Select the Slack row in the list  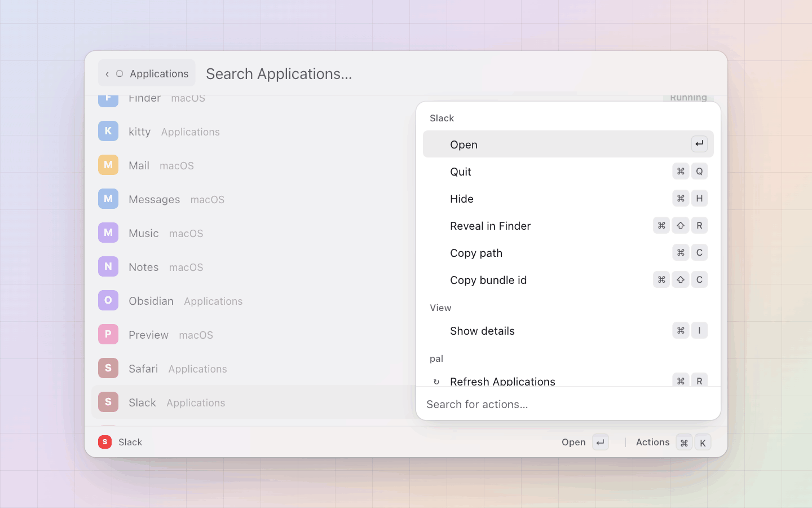(x=254, y=402)
